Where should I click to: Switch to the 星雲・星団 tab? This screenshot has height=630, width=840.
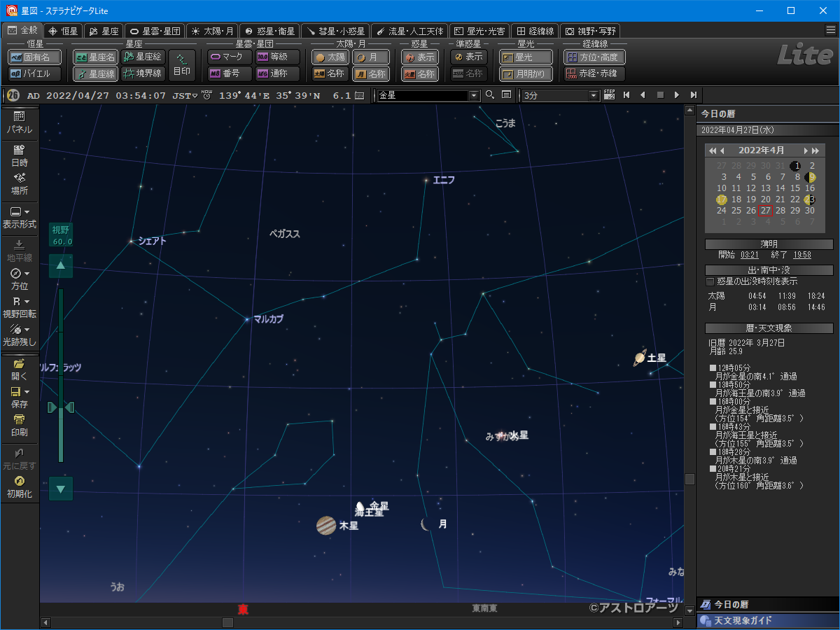pyautogui.click(x=155, y=31)
